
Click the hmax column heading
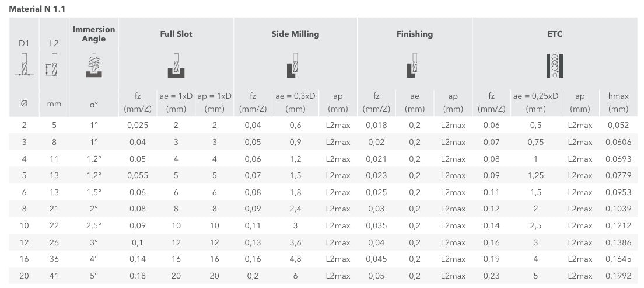point(618,102)
